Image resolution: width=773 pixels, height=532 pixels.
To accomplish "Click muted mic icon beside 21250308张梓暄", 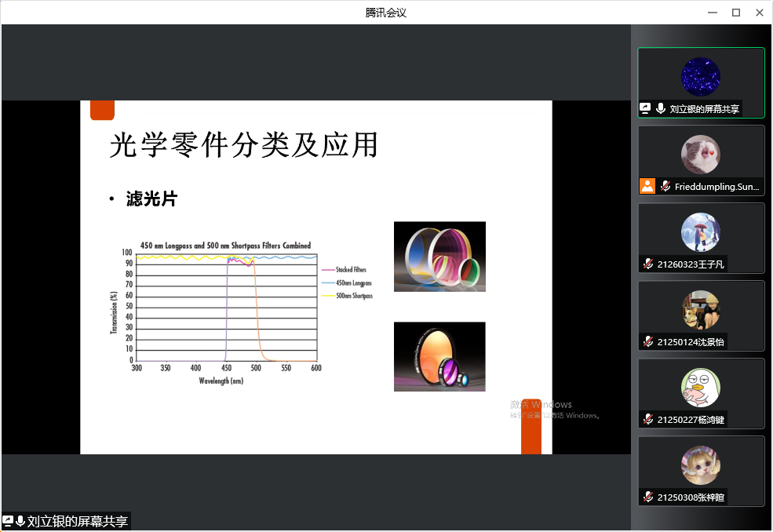I will pyautogui.click(x=648, y=497).
